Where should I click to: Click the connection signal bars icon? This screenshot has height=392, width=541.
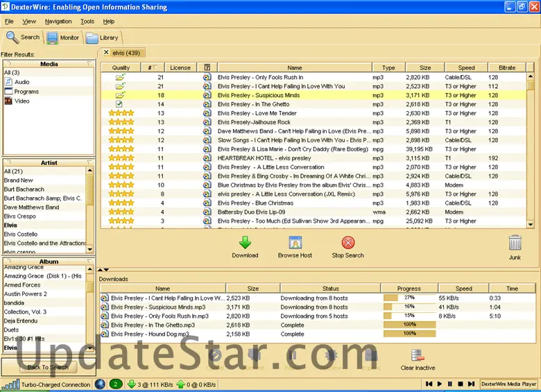click(x=10, y=384)
